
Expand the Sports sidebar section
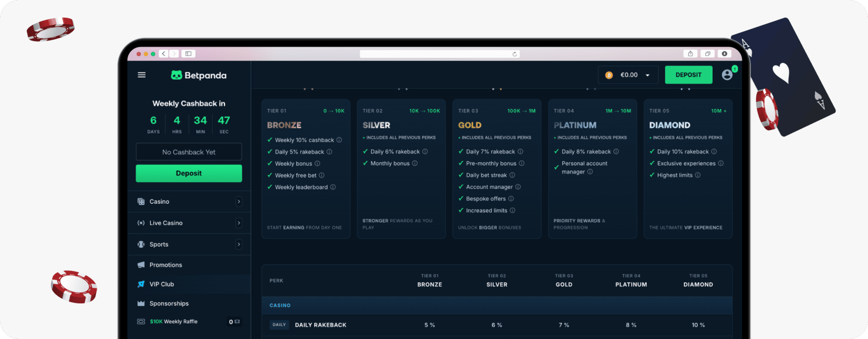click(239, 244)
